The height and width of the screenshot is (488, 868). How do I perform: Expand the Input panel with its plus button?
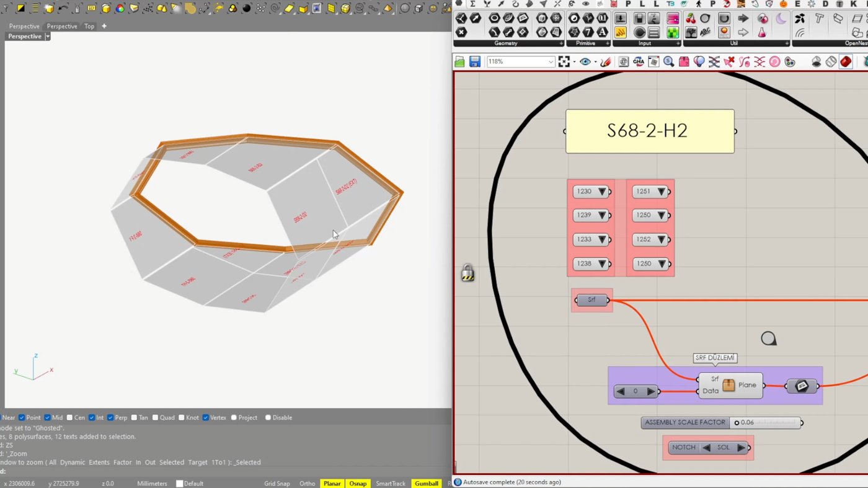pos(678,43)
